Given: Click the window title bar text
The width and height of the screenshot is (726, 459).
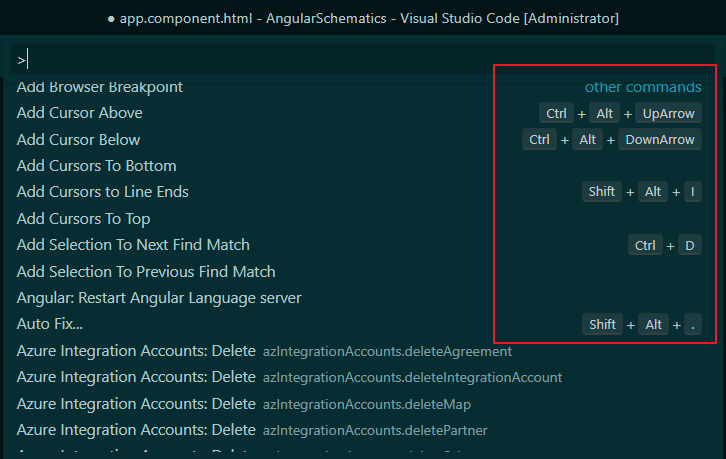Looking at the screenshot, I should pos(363,18).
